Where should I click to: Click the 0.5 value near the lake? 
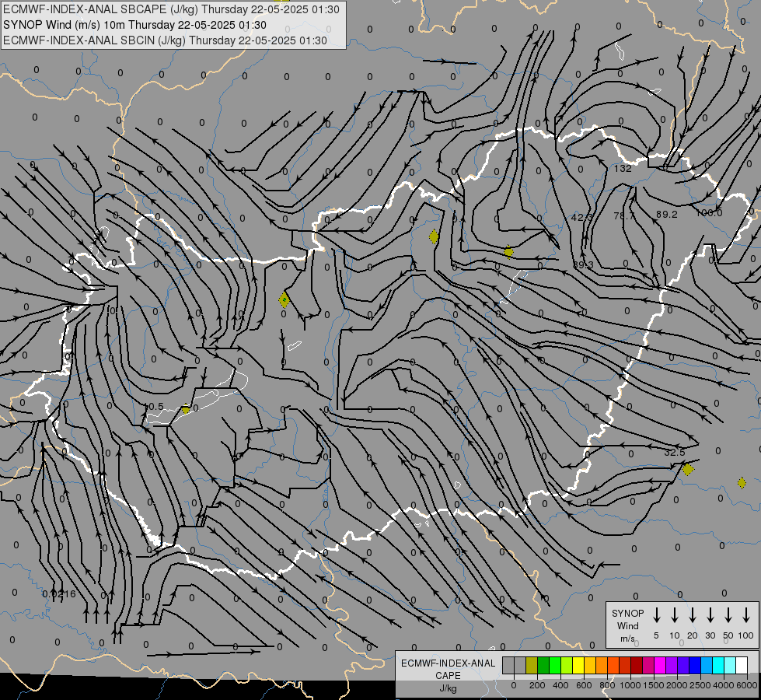155,407
